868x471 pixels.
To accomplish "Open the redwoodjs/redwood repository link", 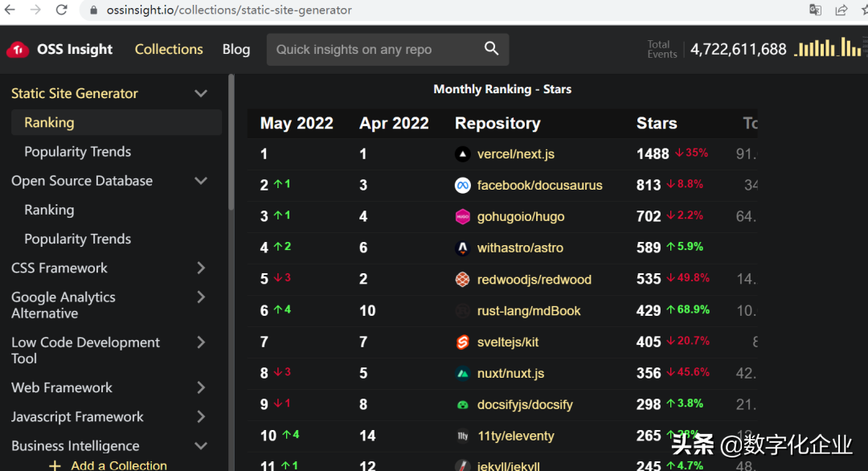I will 534,280.
